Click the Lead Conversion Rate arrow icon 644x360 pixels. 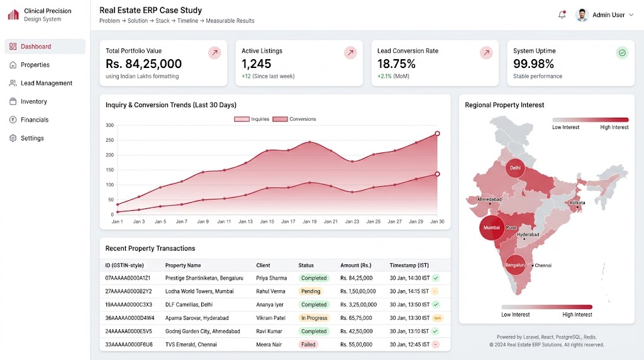pos(486,53)
